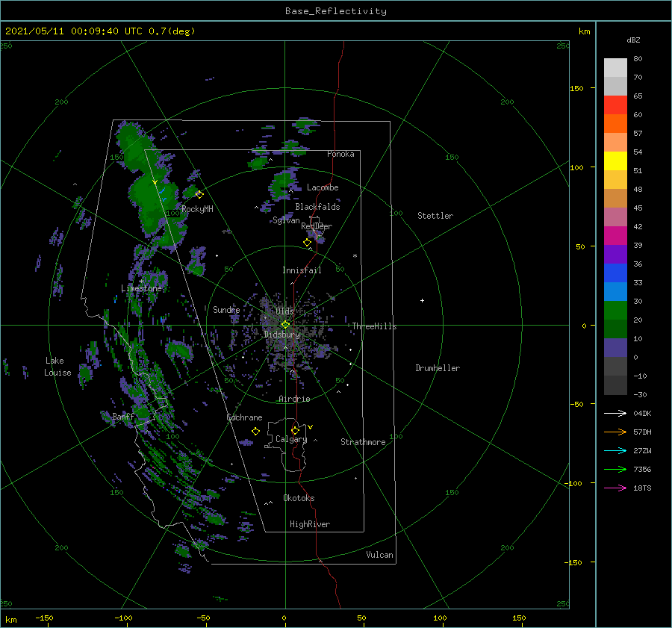Click the Calgary city label
The image size is (672, 628).
pyautogui.click(x=291, y=439)
